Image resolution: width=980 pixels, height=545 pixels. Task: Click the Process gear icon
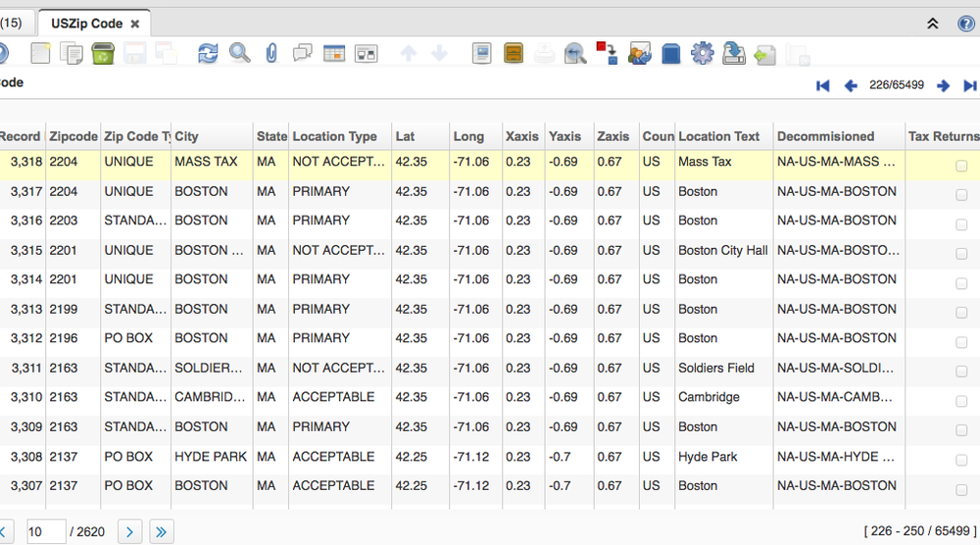pos(702,53)
